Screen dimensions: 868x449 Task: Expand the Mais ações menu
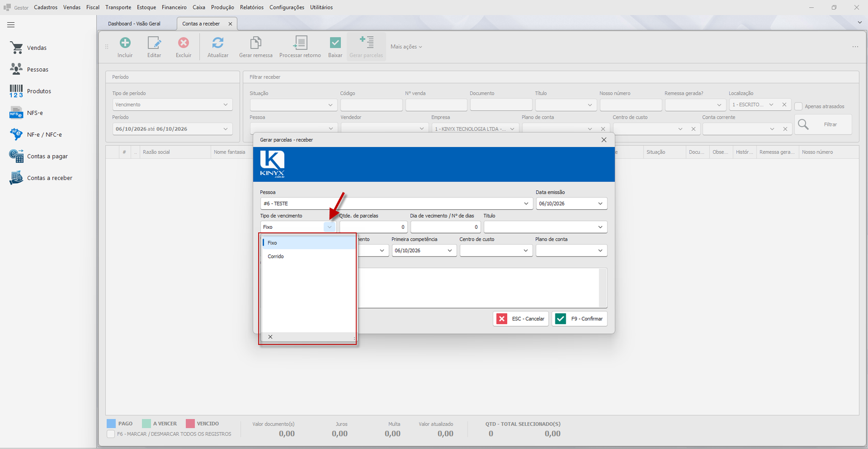click(x=406, y=47)
